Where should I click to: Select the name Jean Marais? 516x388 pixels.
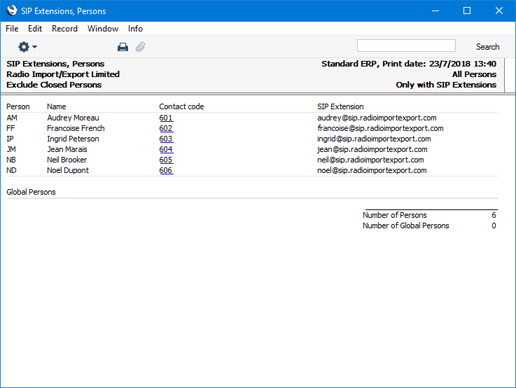67,149
